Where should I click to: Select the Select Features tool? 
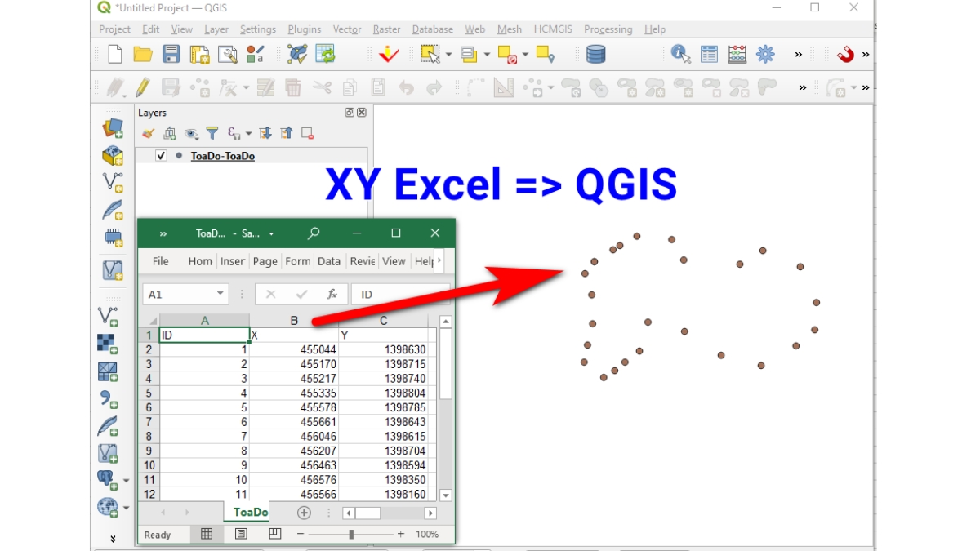pyautogui.click(x=430, y=55)
